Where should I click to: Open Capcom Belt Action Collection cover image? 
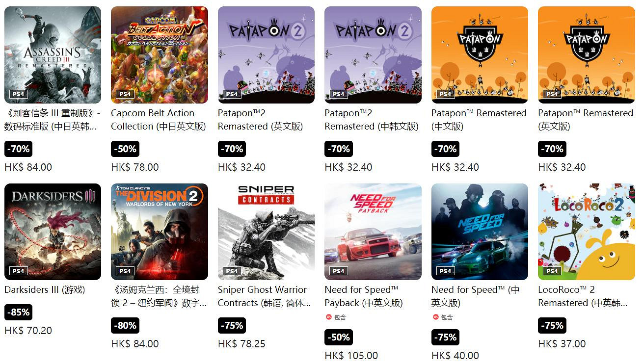coord(160,54)
